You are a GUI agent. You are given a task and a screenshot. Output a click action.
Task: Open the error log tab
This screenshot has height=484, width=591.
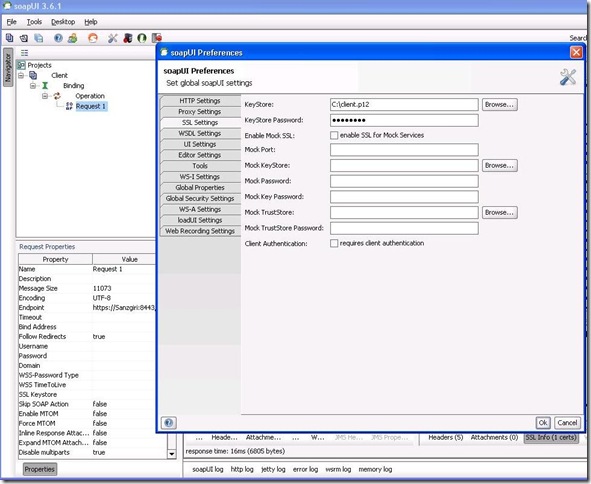click(305, 470)
